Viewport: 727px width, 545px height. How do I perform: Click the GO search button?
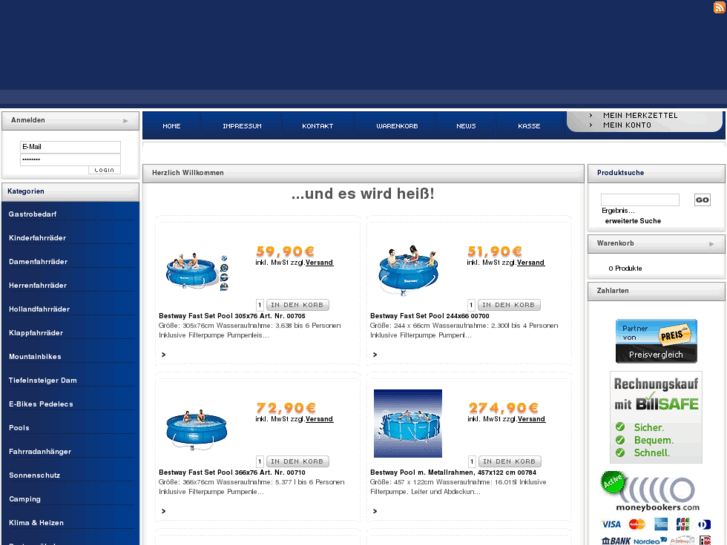pos(702,200)
